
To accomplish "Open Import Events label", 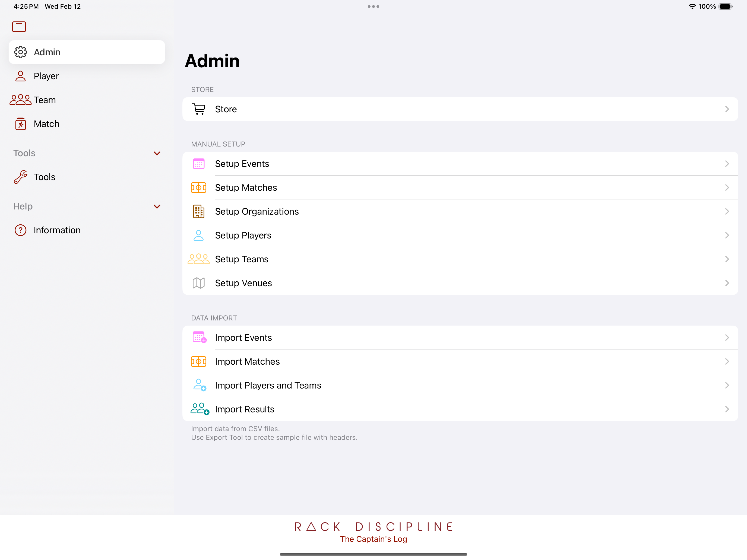I will pyautogui.click(x=243, y=338).
